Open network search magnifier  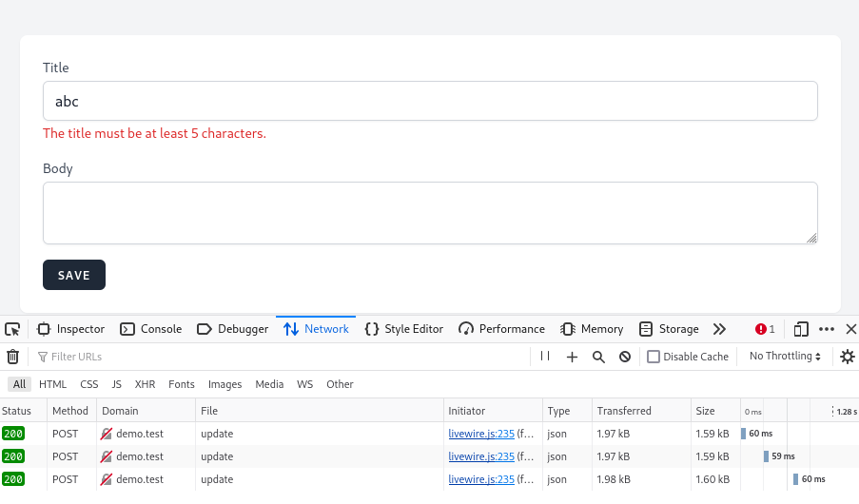pos(598,358)
